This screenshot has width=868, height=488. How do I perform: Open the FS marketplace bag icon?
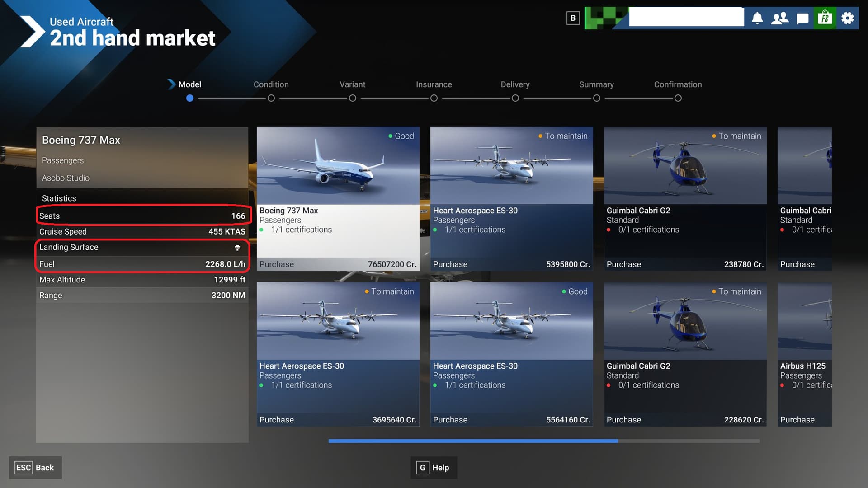pyautogui.click(x=825, y=18)
